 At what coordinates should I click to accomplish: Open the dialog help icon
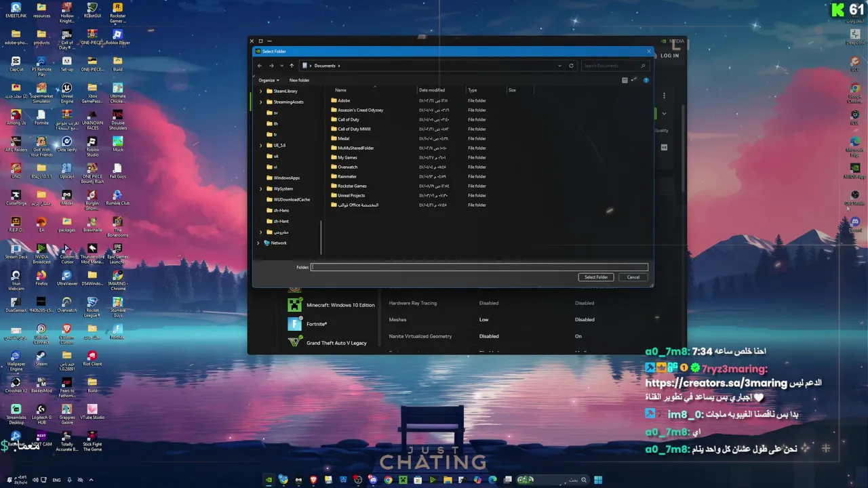click(646, 80)
